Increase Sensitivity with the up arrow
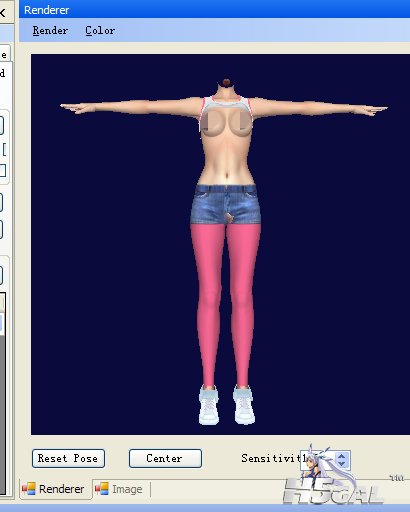 341,455
